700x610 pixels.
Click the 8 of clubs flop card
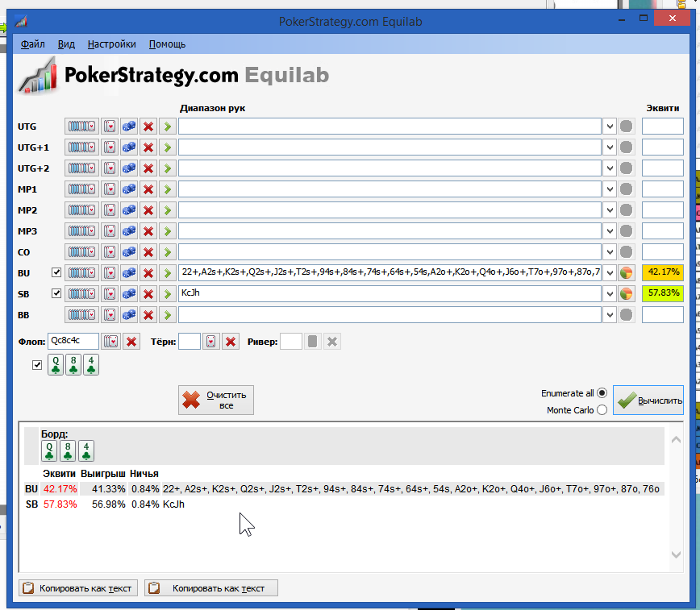73,365
